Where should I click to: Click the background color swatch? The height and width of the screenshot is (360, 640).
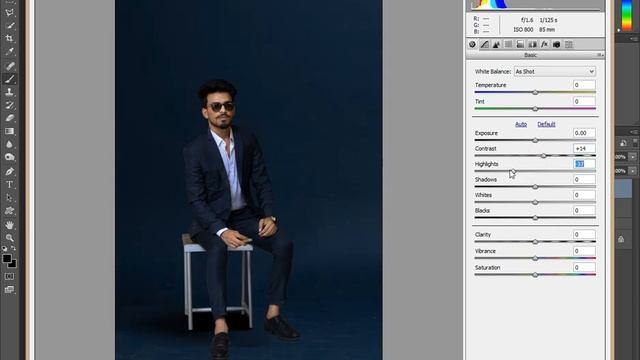pyautogui.click(x=13, y=264)
